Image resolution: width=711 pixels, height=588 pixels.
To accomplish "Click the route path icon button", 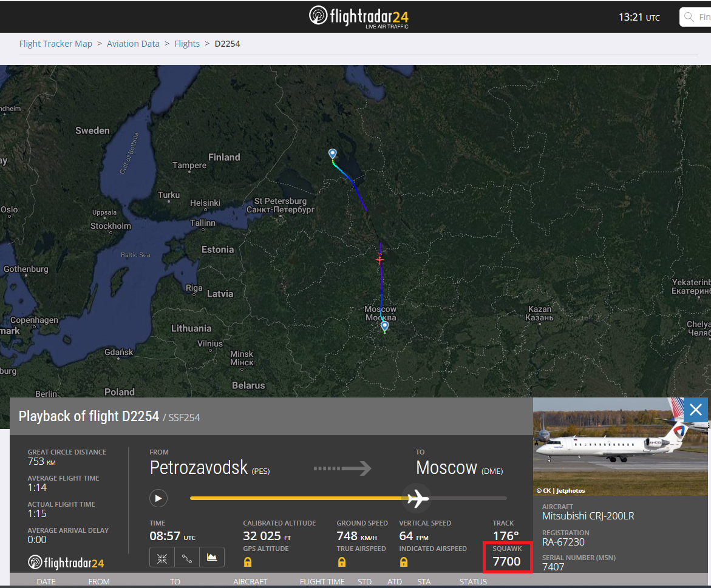I will point(187,558).
